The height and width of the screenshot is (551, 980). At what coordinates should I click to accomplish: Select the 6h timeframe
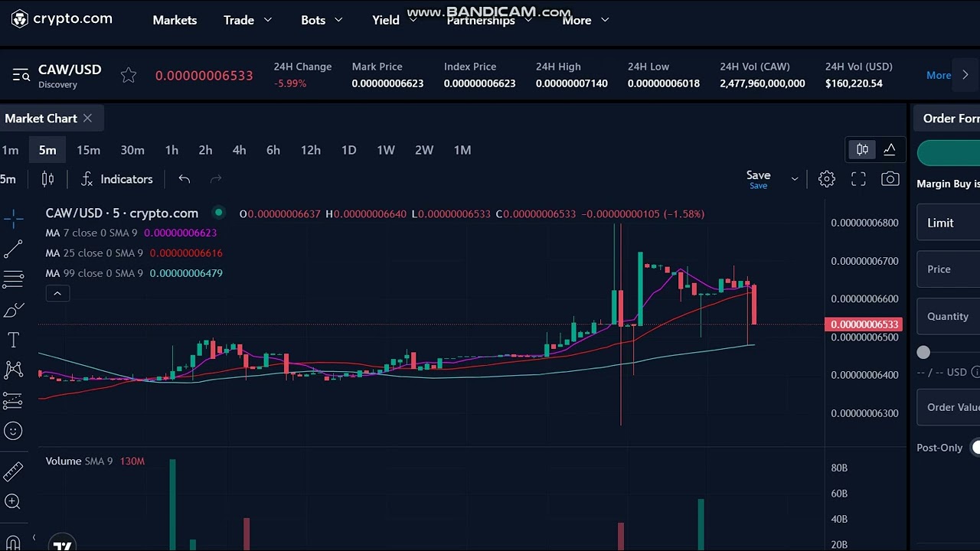click(x=273, y=150)
